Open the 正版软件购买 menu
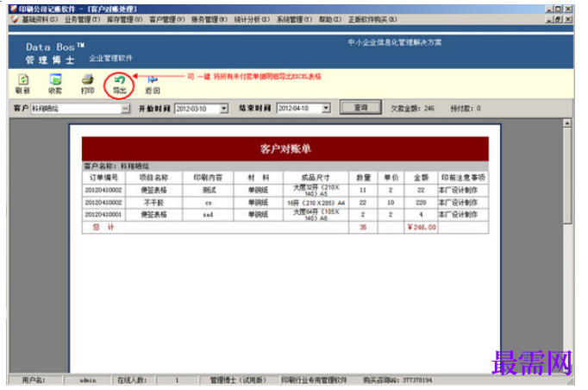The height and width of the screenshot is (390, 588). click(372, 19)
